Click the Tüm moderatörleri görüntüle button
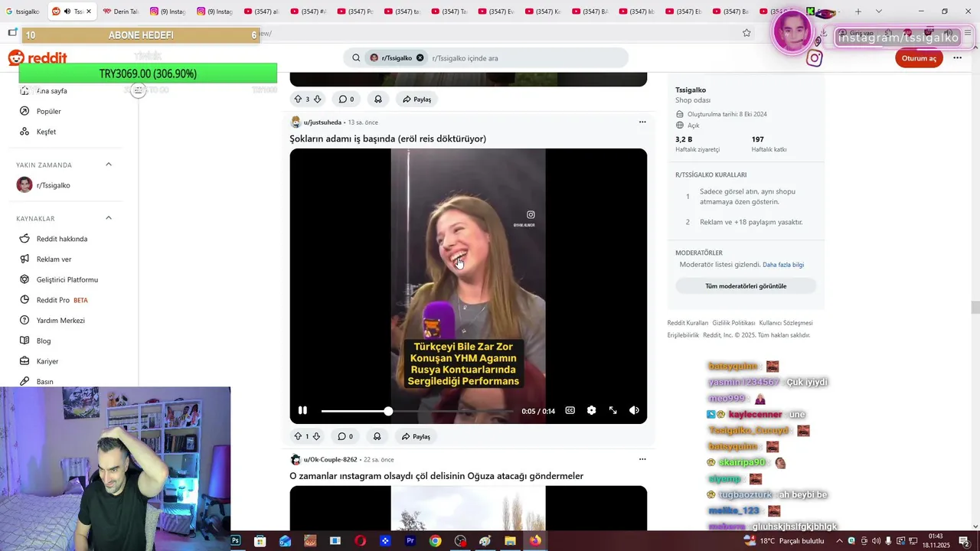 pos(746,286)
